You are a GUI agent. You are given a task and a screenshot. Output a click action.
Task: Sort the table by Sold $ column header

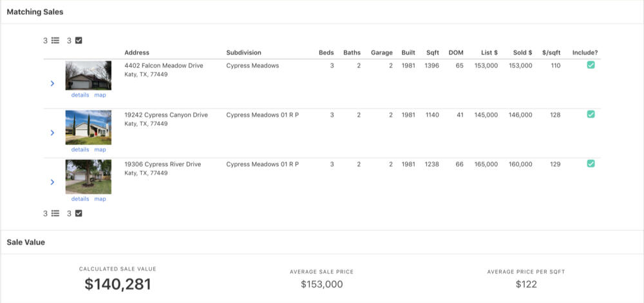click(x=522, y=52)
